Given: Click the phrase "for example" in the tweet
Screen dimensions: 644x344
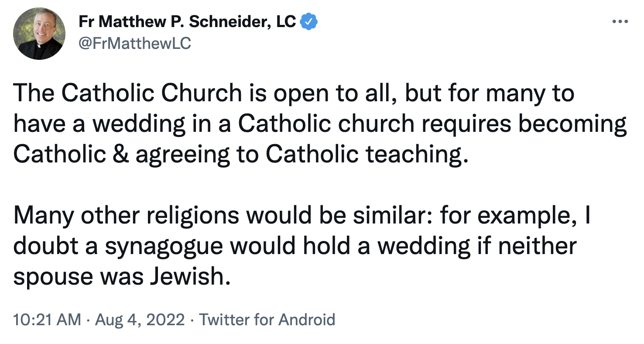Looking at the screenshot, I should tap(504, 217).
